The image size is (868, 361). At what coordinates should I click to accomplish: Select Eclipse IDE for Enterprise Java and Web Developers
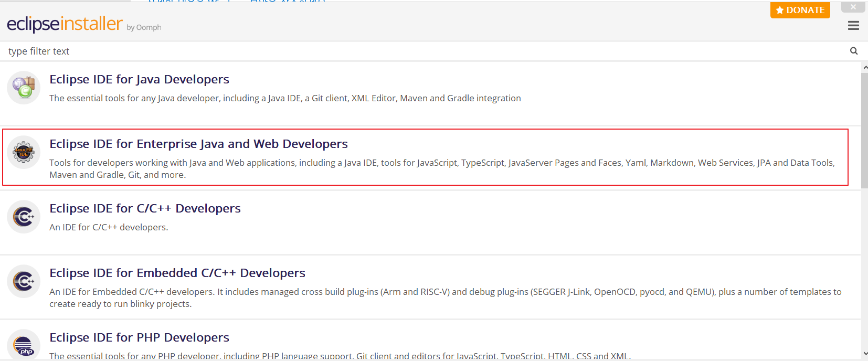click(198, 144)
